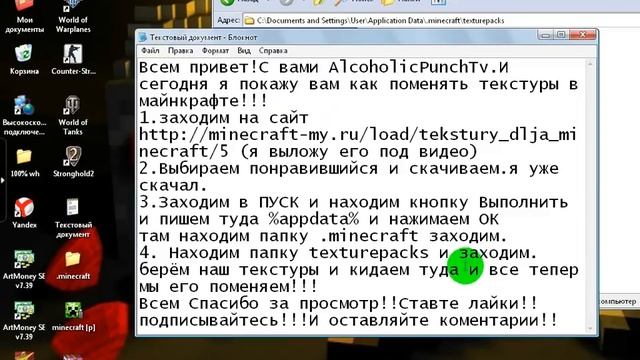
Task: Launch World of Tanks shortcut
Action: point(73,116)
